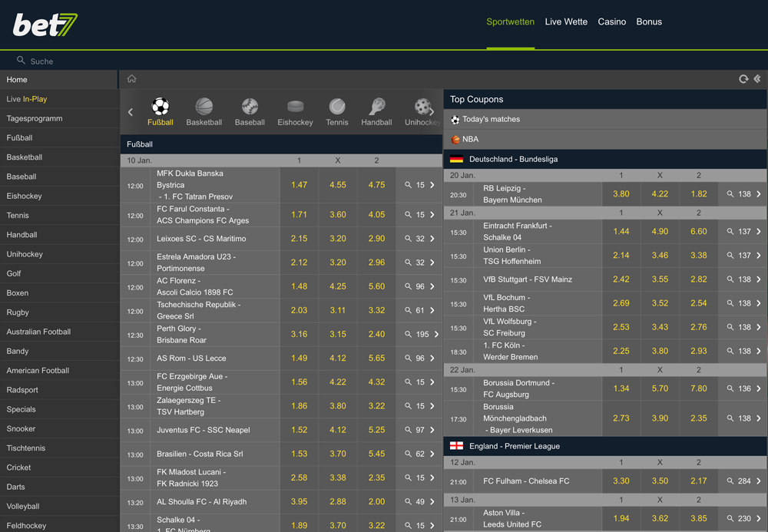Open the Live Wette tab
This screenshot has height=532, width=768.
566,21
